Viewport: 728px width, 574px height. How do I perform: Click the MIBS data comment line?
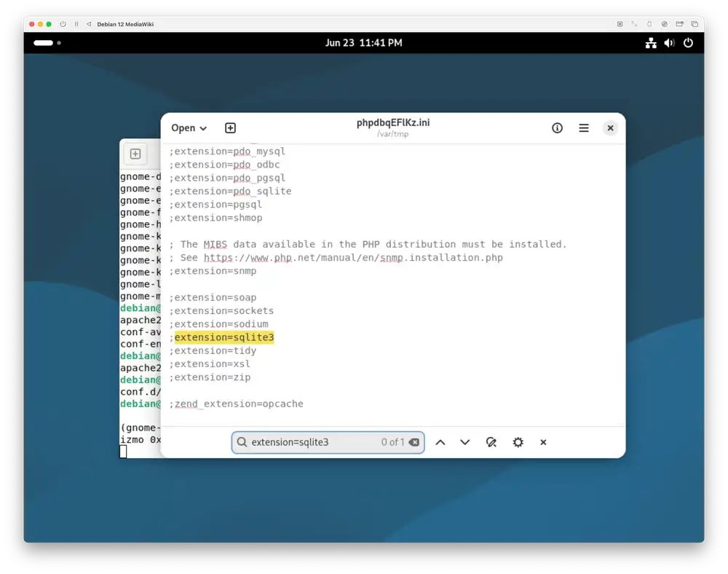(368, 244)
